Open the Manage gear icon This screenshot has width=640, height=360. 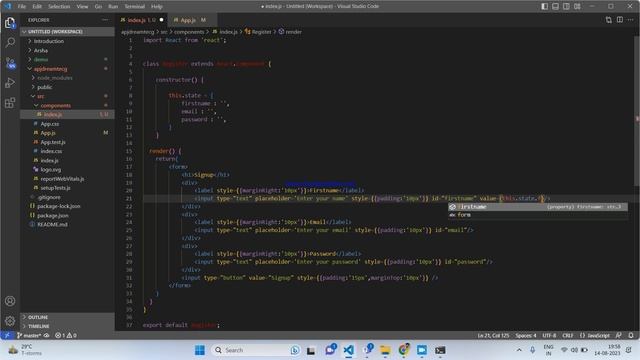click(10, 321)
